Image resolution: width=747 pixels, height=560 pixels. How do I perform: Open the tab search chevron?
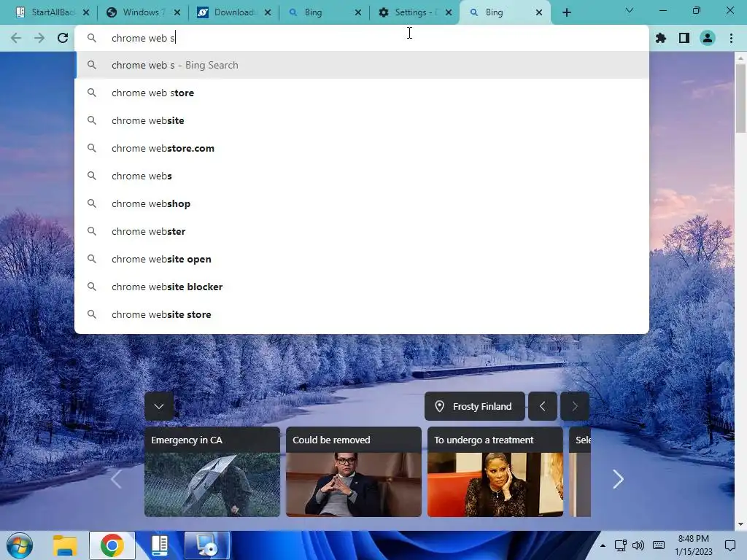coord(630,10)
